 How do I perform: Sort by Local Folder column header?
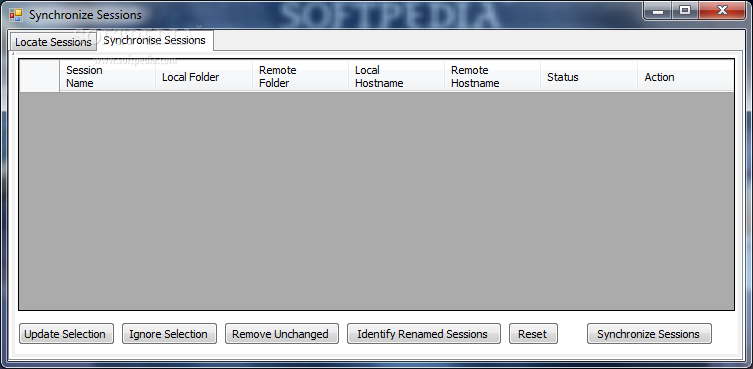click(x=204, y=76)
